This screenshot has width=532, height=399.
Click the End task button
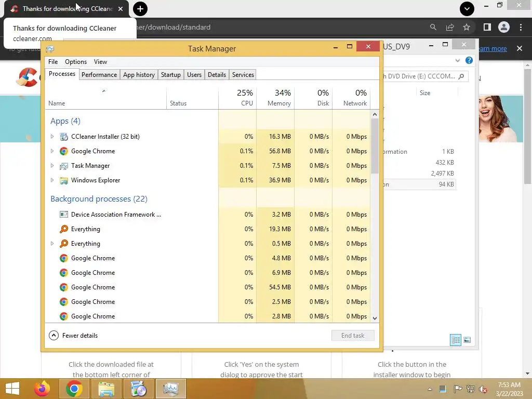(353, 336)
